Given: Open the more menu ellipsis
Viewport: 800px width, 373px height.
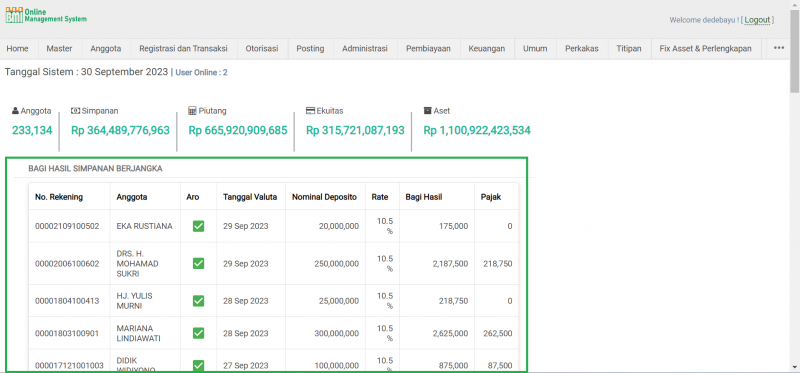Looking at the screenshot, I should [x=779, y=48].
